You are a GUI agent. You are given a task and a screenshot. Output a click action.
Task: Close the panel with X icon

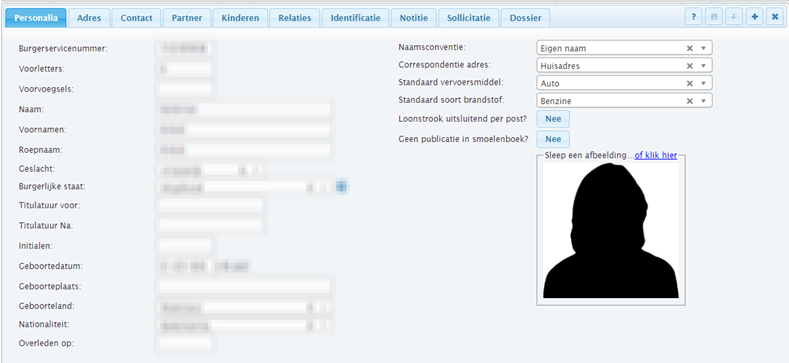(x=775, y=17)
